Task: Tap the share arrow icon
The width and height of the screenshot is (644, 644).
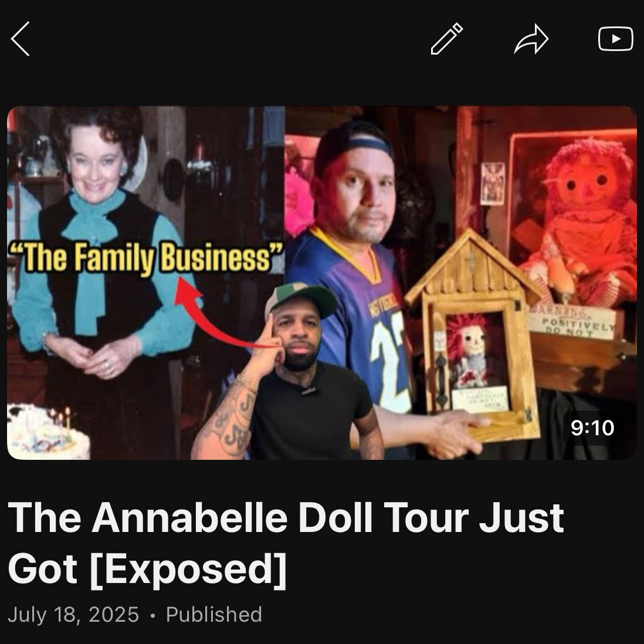Action: (x=531, y=39)
